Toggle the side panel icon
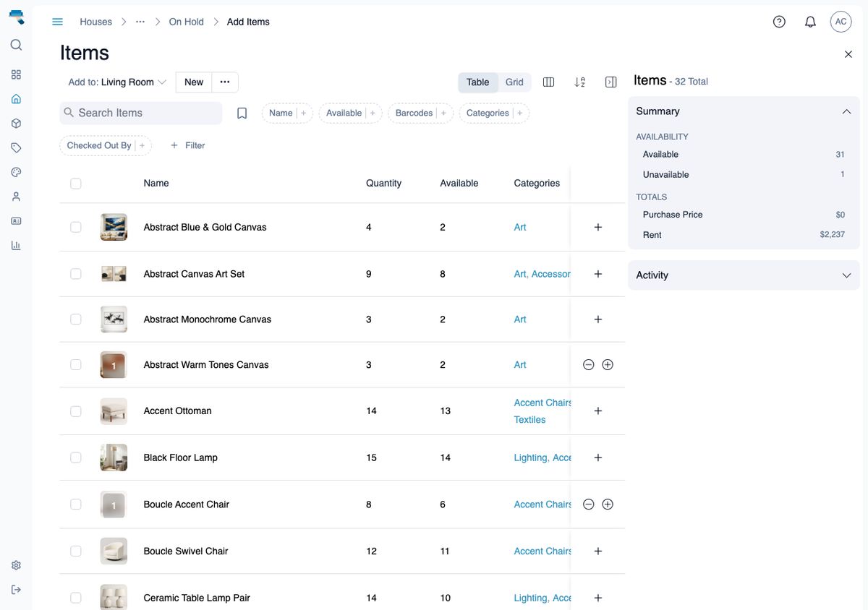 coord(610,82)
